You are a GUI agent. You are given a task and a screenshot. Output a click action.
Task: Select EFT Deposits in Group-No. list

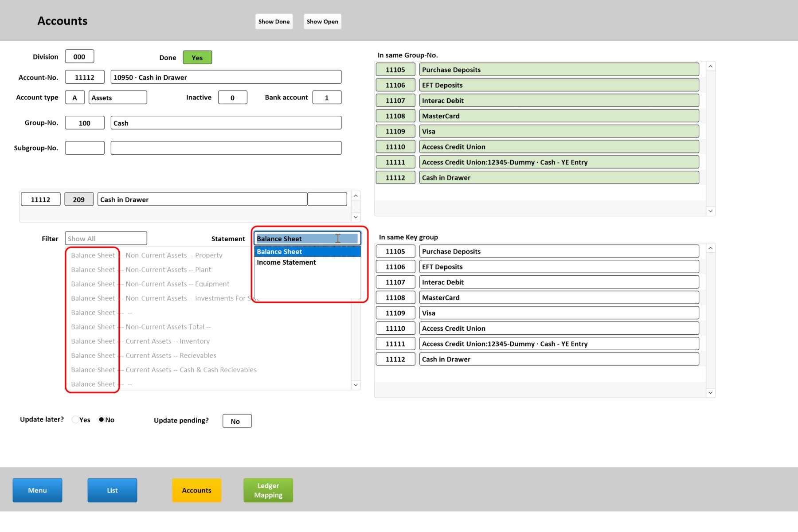pos(559,85)
